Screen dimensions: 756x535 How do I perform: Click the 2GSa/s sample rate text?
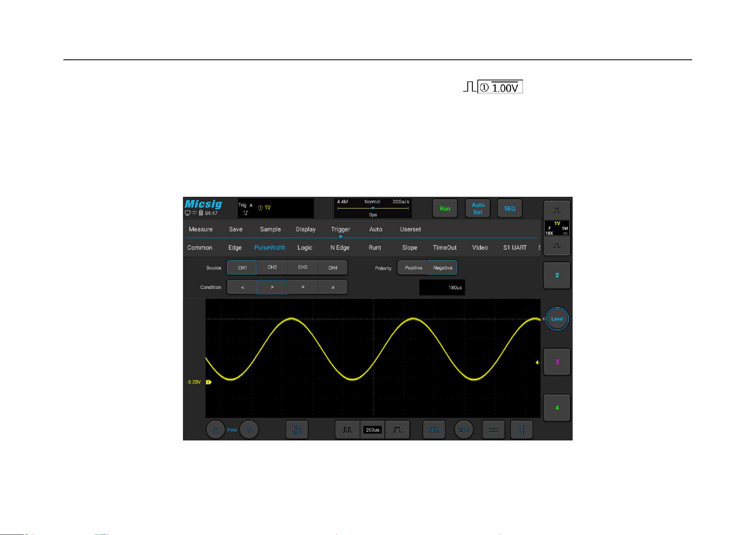click(401, 202)
